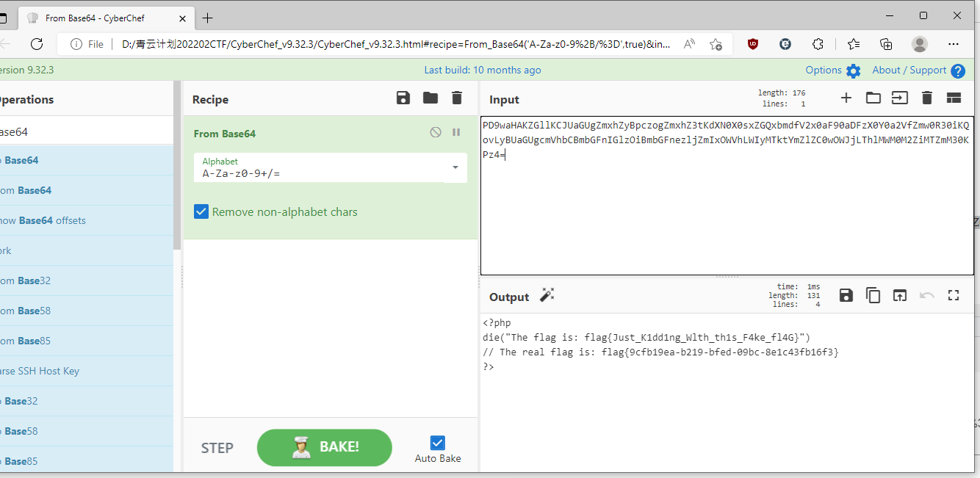The width and height of the screenshot is (980, 478).
Task: Click the browser address bar URL
Action: point(395,44)
